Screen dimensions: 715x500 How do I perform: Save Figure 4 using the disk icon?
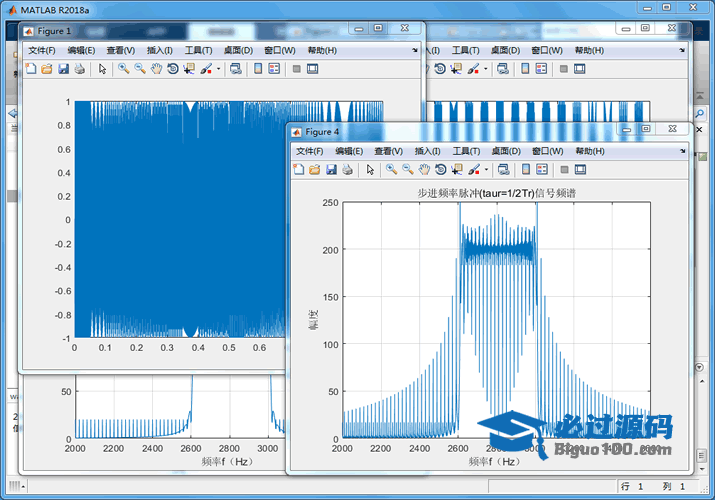(331, 170)
